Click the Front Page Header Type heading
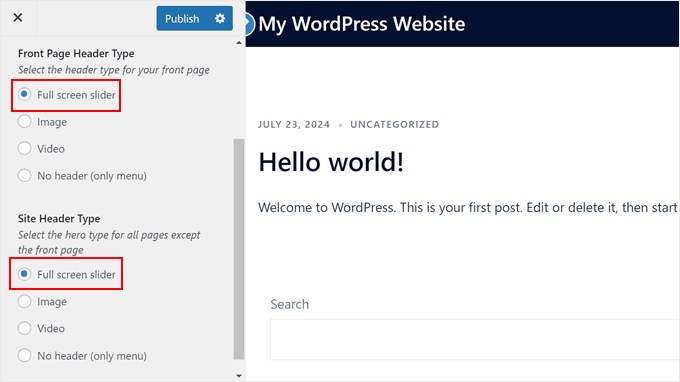 click(76, 53)
